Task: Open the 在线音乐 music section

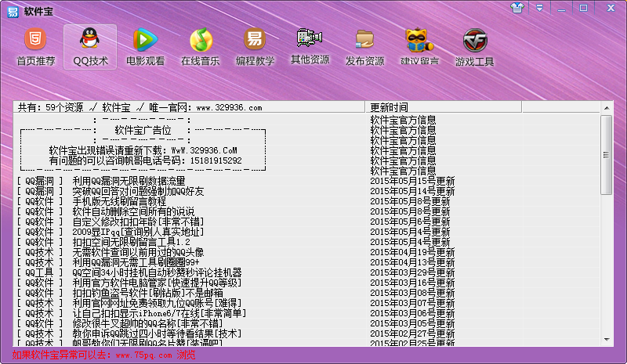Action: tap(201, 47)
